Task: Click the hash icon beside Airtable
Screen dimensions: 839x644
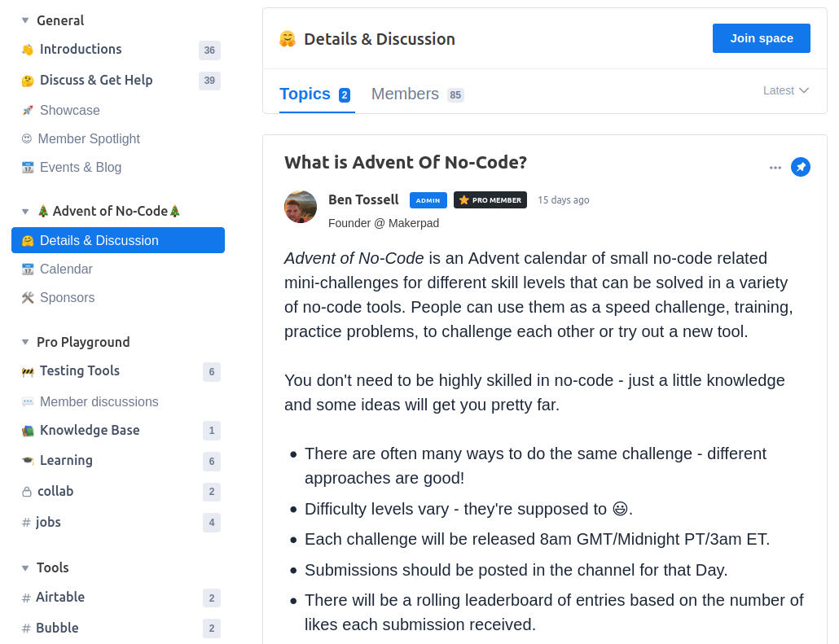Action: click(x=27, y=598)
